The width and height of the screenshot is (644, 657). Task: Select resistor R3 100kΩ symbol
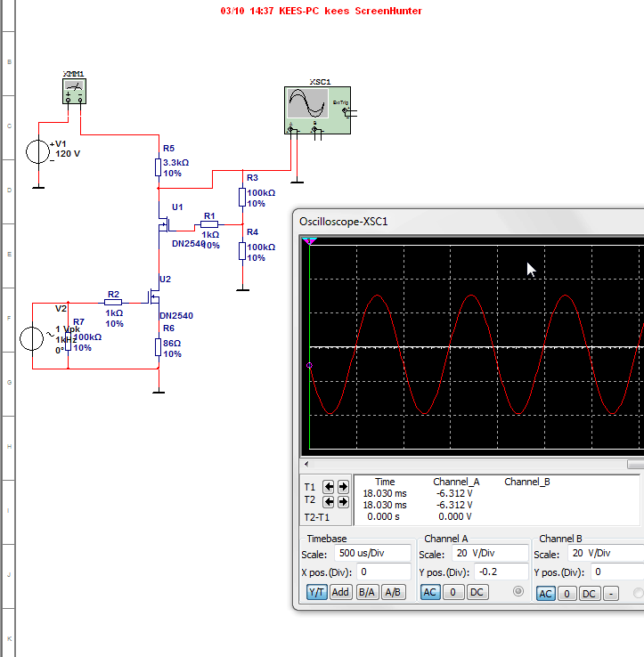[242, 197]
